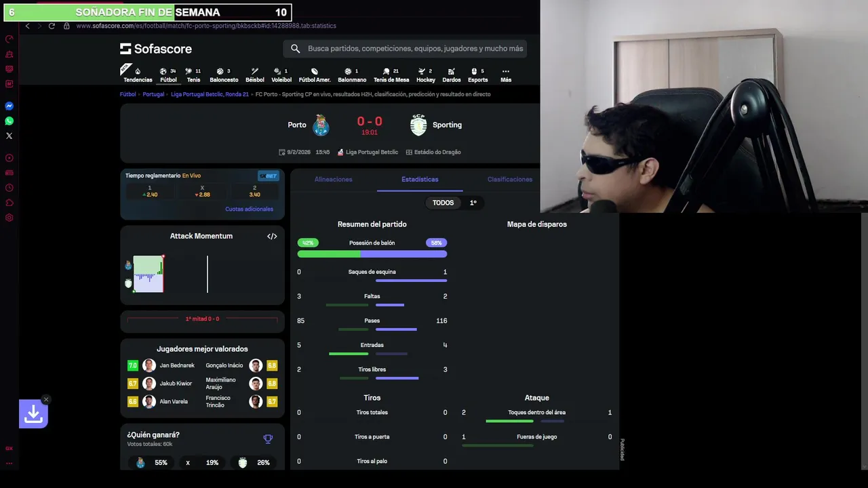Click the browser address bar URL
Screen dimensions: 868x488
click(x=206, y=26)
